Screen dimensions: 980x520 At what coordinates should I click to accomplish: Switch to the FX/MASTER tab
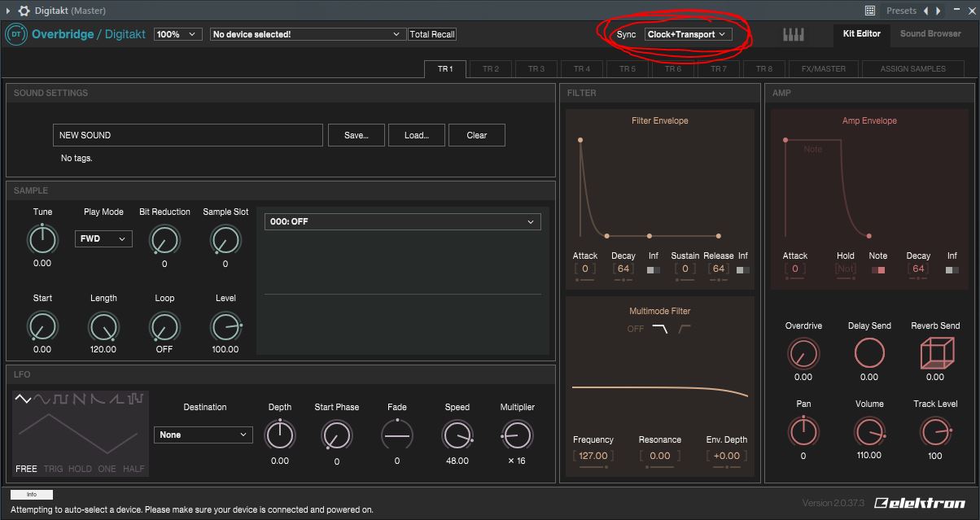pyautogui.click(x=824, y=69)
